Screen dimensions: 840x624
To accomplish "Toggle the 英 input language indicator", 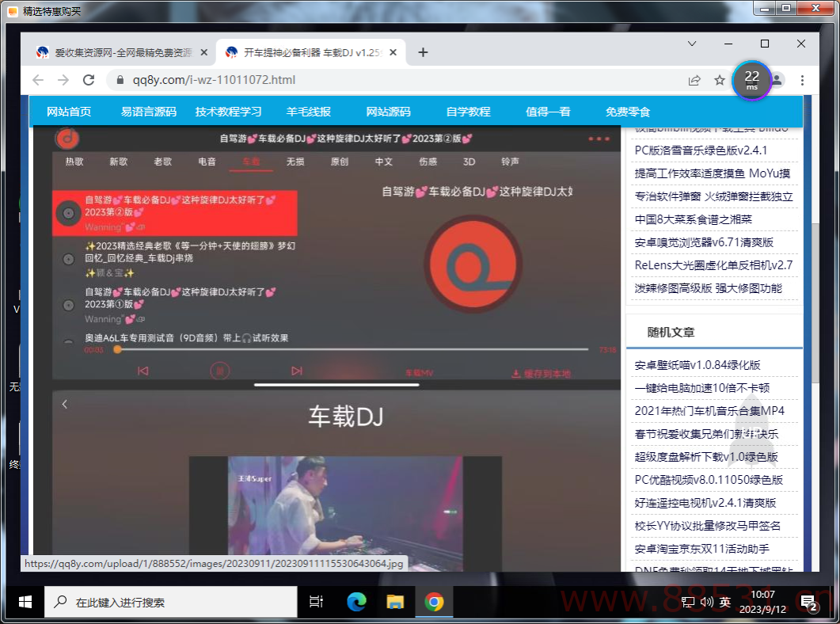I will [x=725, y=603].
